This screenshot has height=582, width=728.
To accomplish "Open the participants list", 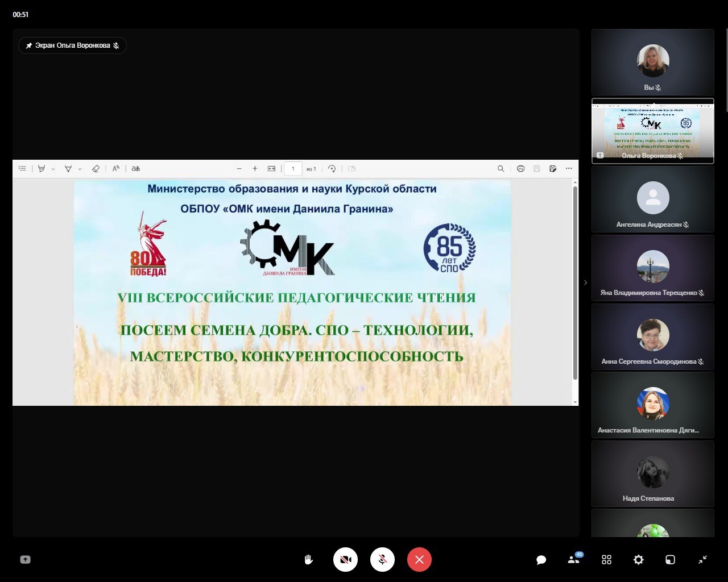I will coord(574,560).
